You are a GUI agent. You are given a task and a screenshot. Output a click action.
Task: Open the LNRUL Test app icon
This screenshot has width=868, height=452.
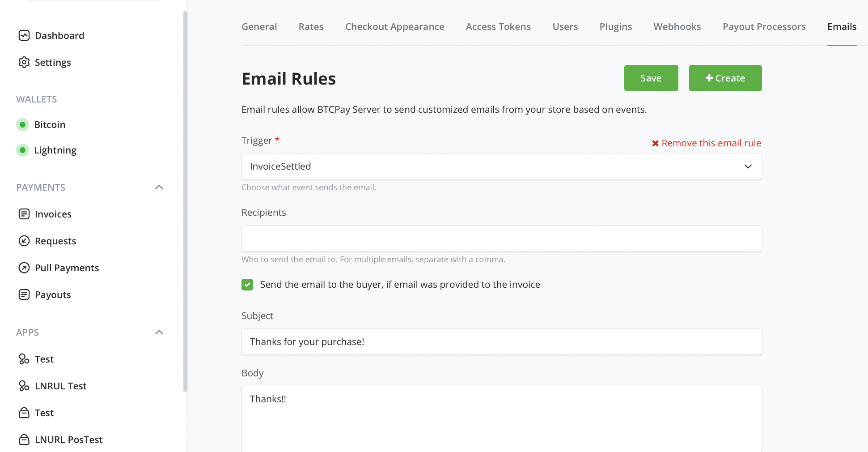24,386
